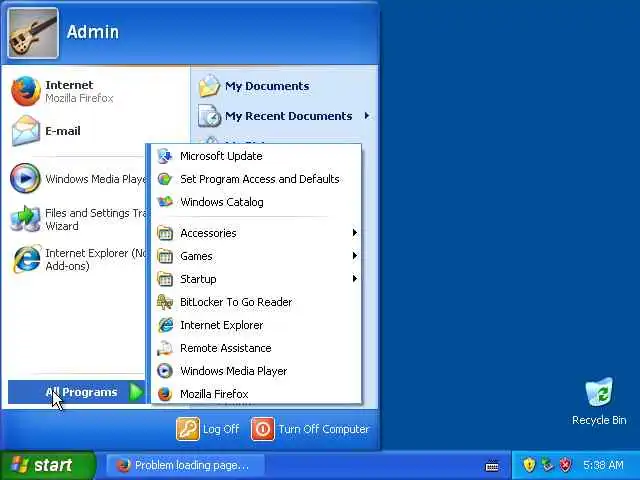Click the Accessories folder icon
The width and height of the screenshot is (640, 480).
[165, 233]
